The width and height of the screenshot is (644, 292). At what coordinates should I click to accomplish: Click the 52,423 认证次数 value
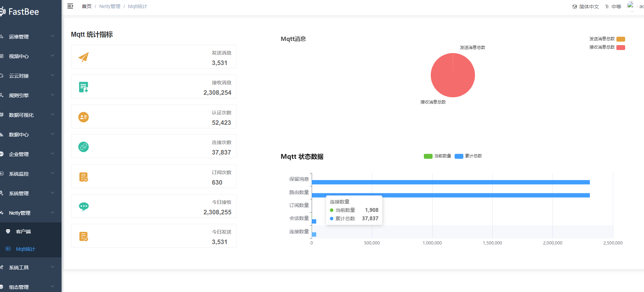(x=222, y=123)
